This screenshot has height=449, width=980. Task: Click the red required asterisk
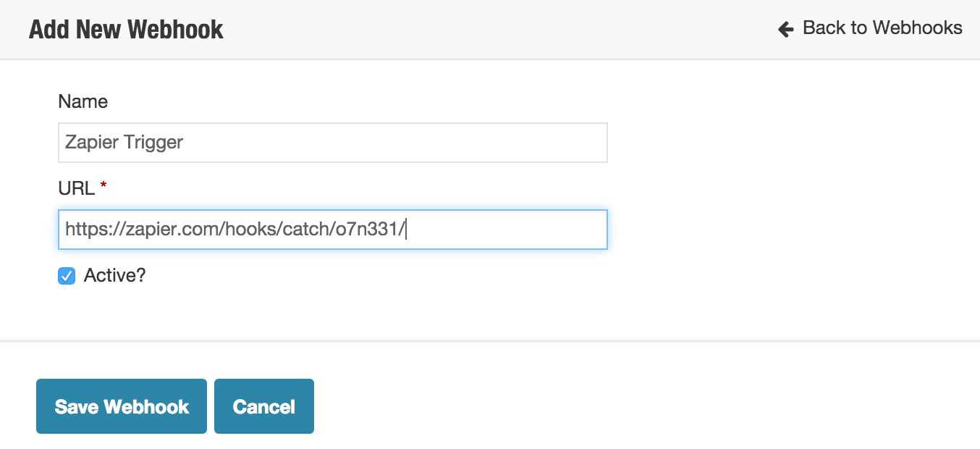point(103,187)
